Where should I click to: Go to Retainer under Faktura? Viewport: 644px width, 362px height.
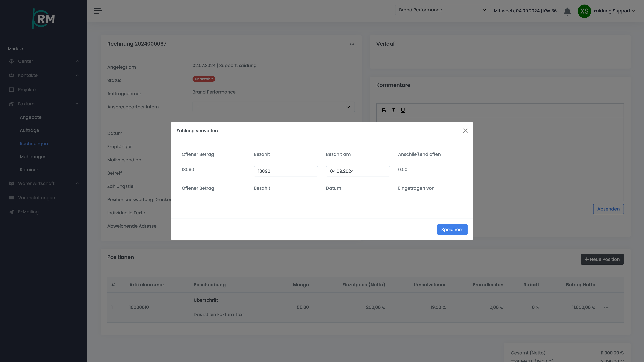point(29,170)
